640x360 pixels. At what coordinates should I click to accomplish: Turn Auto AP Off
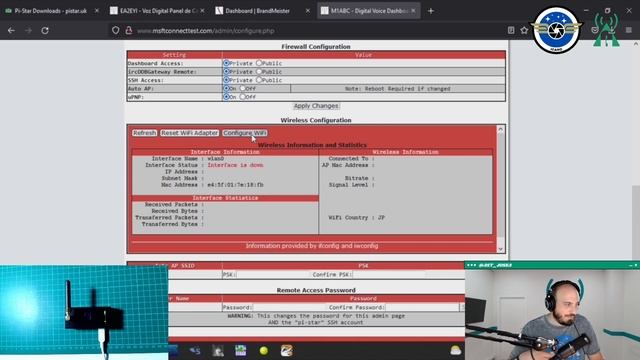(x=242, y=88)
